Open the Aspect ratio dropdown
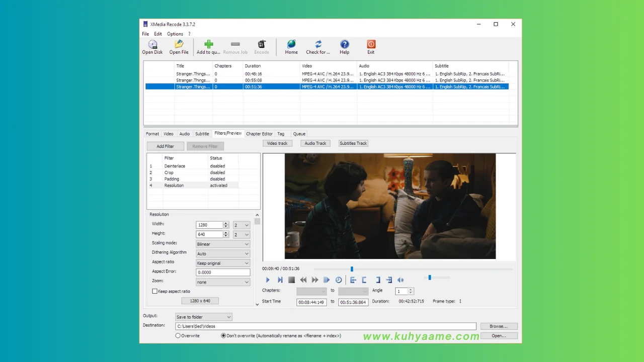 223,263
